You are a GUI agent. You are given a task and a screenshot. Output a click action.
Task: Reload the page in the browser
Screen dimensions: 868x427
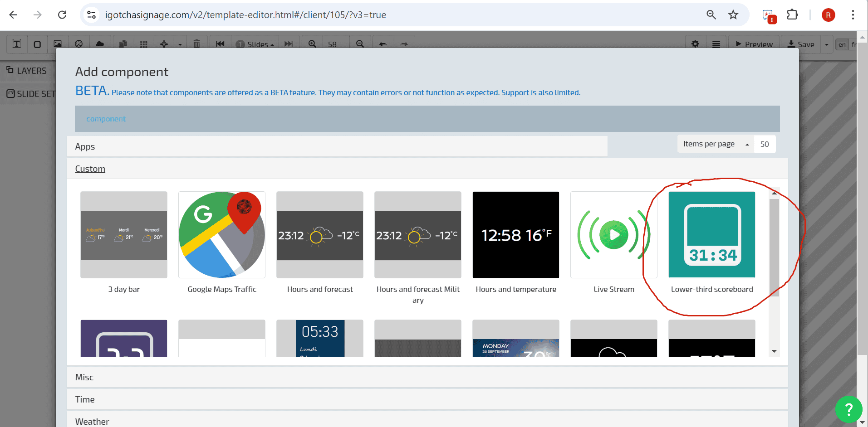[62, 15]
